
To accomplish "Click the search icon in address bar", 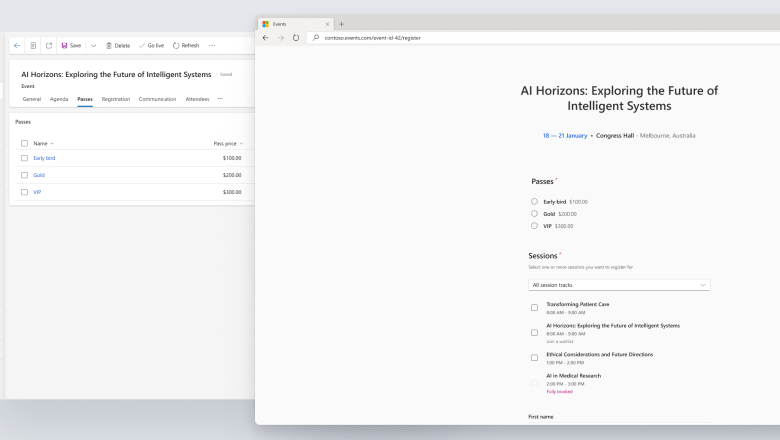I will pyautogui.click(x=316, y=38).
